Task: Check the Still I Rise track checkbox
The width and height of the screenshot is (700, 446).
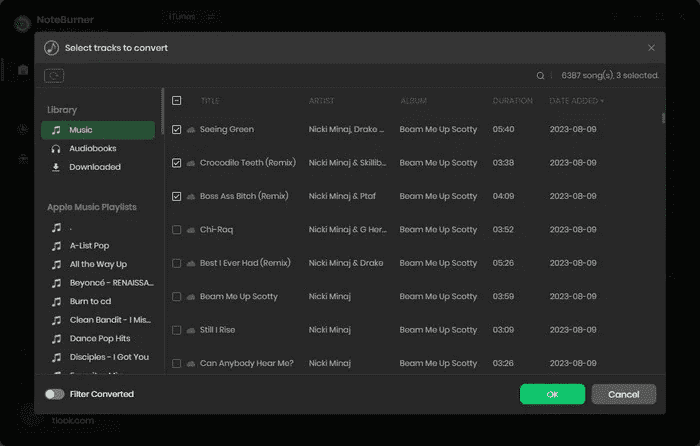Action: 177,330
